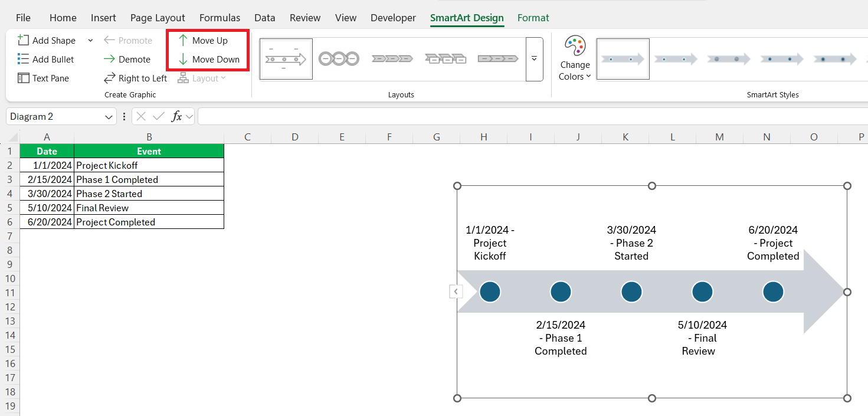Select the third SmartArt style thumbnail
Image resolution: width=868 pixels, height=416 pixels.
pyautogui.click(x=729, y=59)
